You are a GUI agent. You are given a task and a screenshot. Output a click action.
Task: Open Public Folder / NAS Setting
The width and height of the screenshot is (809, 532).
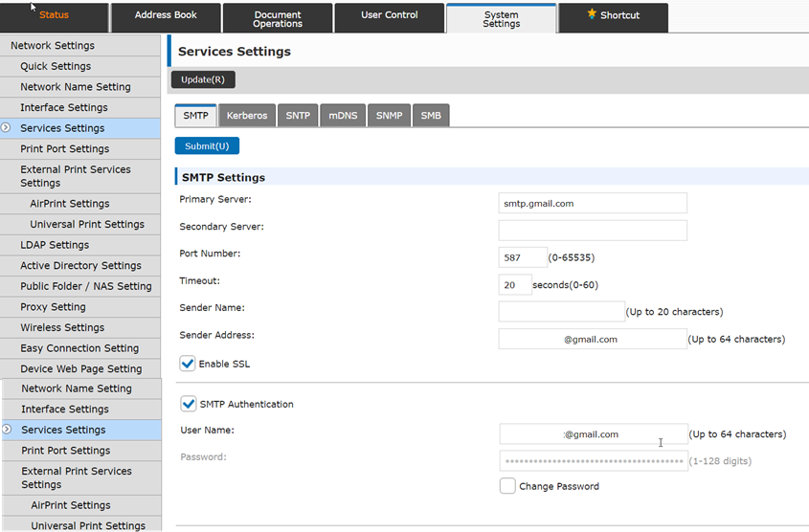pyautogui.click(x=80, y=286)
